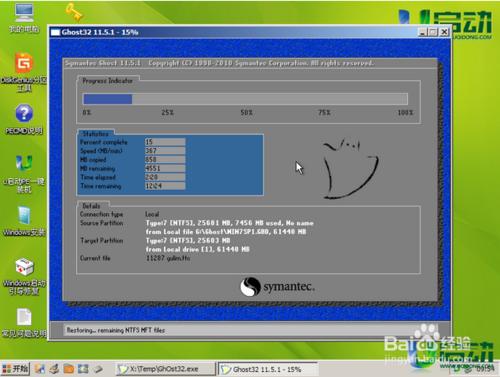Minimize the Ghost32 window

[423, 32]
